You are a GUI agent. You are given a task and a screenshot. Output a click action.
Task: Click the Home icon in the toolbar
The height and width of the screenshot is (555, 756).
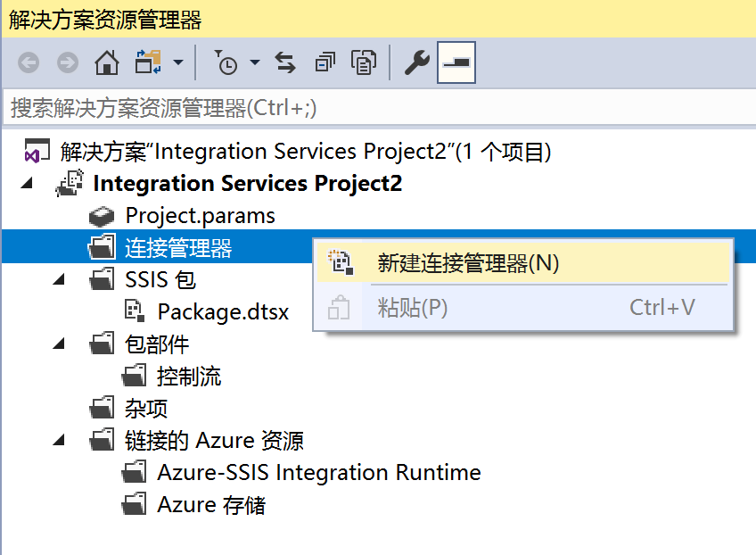click(x=107, y=62)
